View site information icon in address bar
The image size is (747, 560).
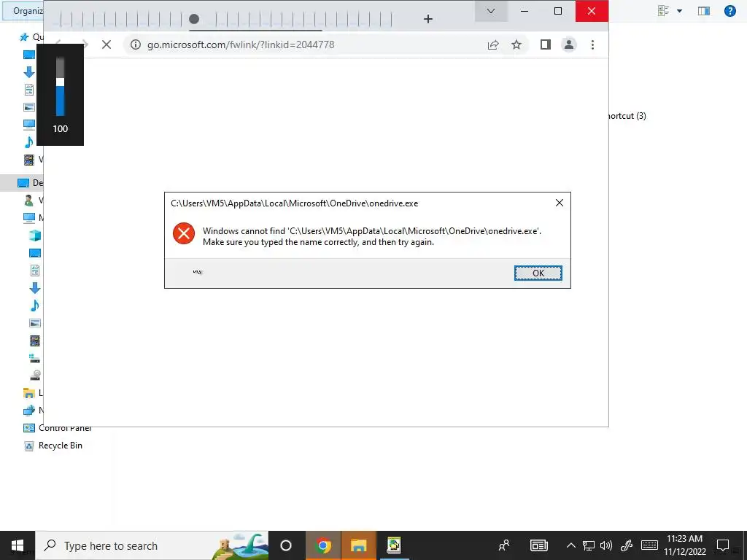(x=136, y=44)
